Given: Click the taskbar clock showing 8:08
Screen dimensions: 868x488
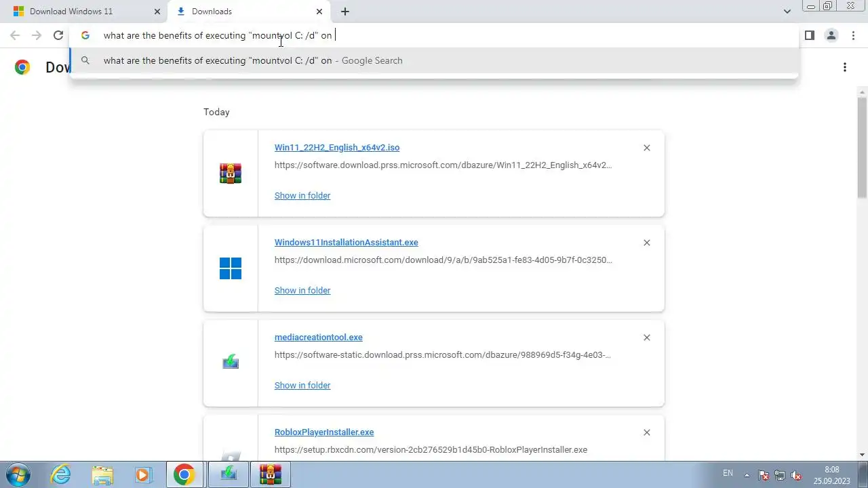Looking at the screenshot, I should [832, 474].
